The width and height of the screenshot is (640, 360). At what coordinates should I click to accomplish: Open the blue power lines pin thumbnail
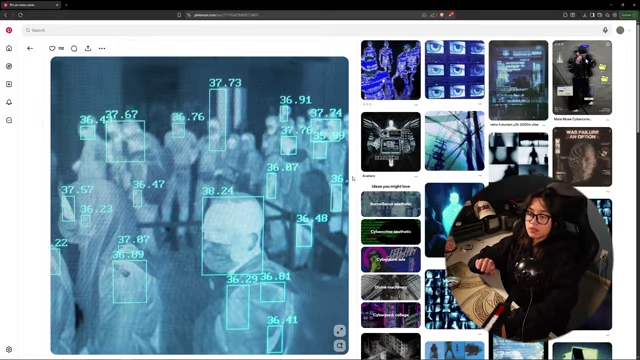click(x=455, y=140)
